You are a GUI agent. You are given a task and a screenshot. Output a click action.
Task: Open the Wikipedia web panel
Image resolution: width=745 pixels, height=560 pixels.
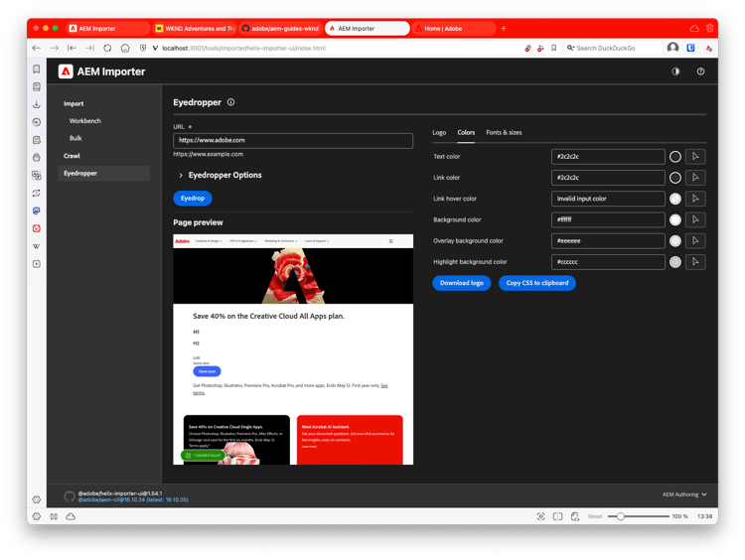[37, 246]
